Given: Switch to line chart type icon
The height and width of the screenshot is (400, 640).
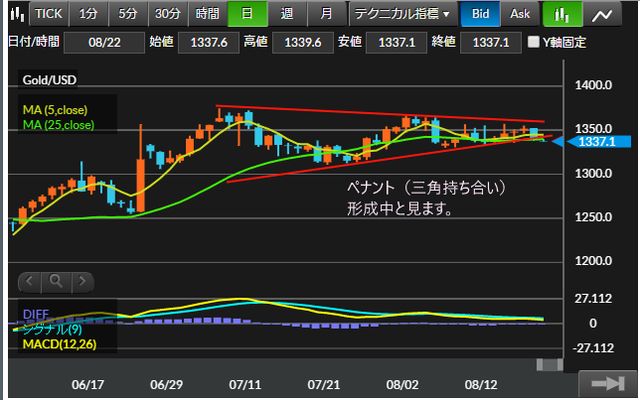Looking at the screenshot, I should click(x=602, y=15).
